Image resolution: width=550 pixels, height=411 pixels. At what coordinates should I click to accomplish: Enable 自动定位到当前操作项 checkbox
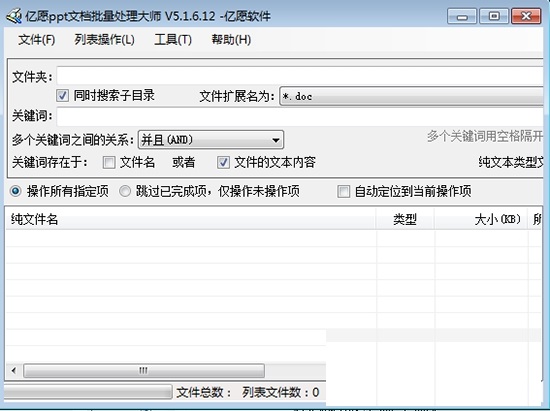[x=343, y=191]
